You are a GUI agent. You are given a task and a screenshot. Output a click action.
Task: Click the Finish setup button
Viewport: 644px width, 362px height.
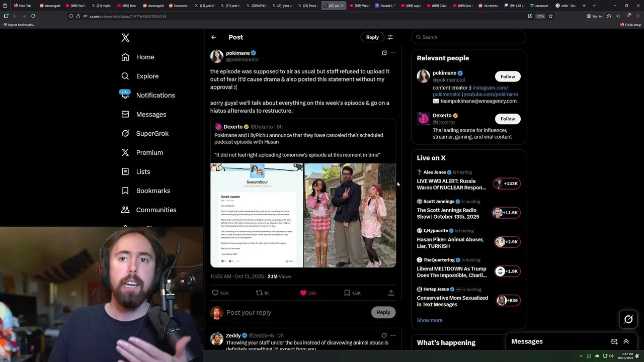point(630,25)
